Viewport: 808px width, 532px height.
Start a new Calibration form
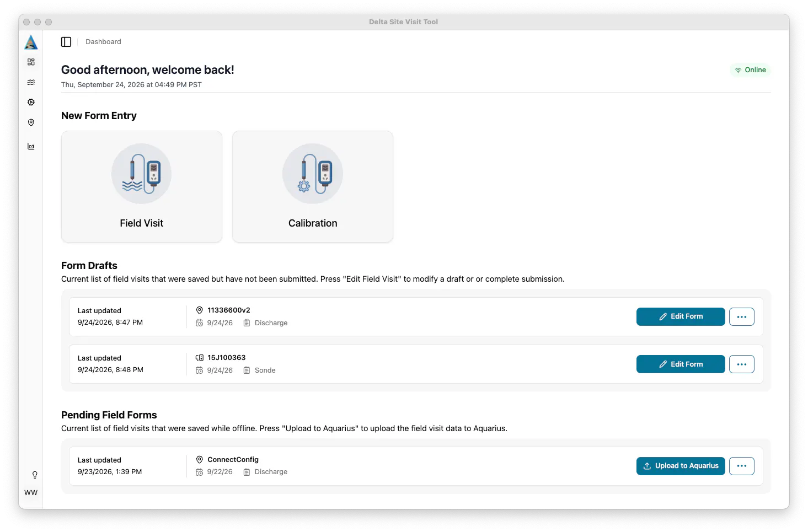pos(313,186)
